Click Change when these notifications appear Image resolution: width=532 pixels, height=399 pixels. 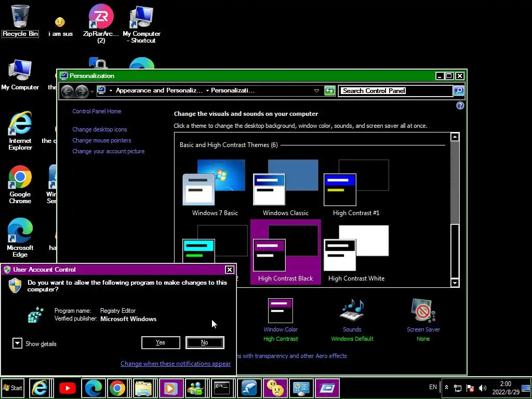pyautogui.click(x=176, y=363)
